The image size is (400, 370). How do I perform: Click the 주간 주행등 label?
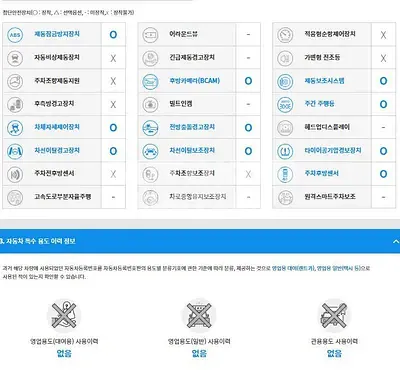319,103
